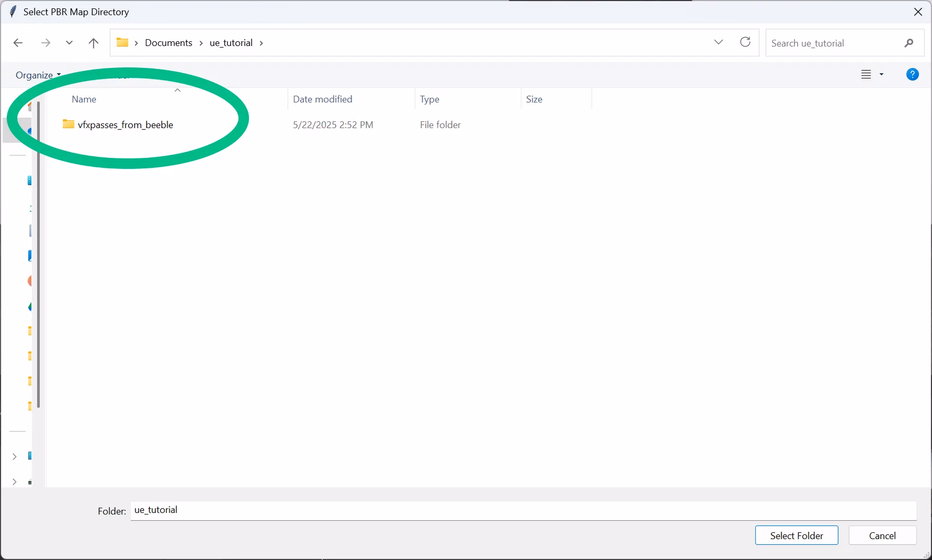Viewport: 932px width, 560px height.
Task: Expand chevron after ue_tutorial in breadcrumb
Action: 262,43
